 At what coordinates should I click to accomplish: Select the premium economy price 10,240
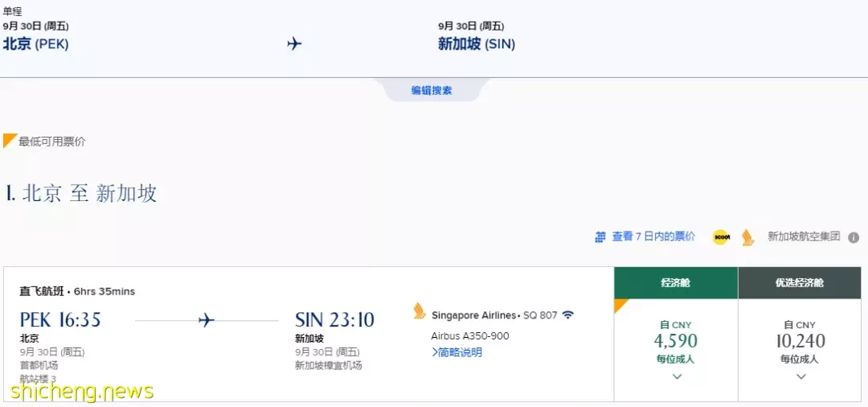tap(800, 340)
